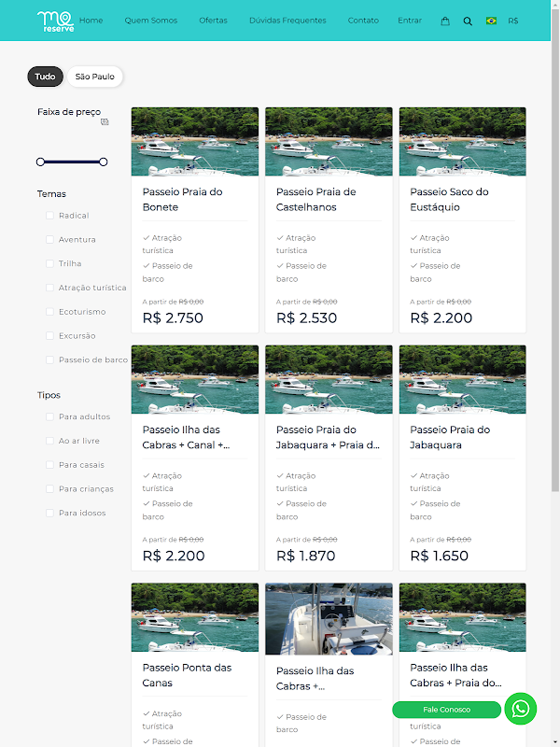Open Passeio Praia do Bonete title

(182, 200)
